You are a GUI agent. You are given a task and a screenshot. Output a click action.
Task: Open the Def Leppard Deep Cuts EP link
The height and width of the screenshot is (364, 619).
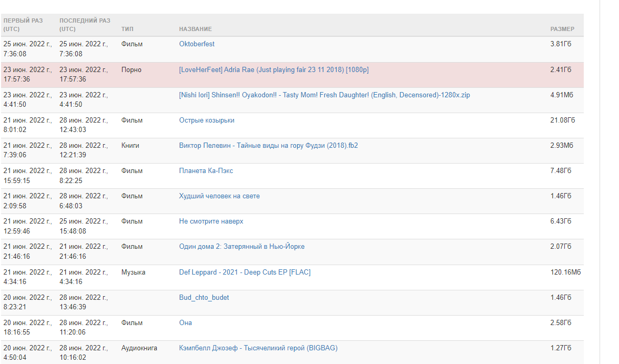pos(245,272)
